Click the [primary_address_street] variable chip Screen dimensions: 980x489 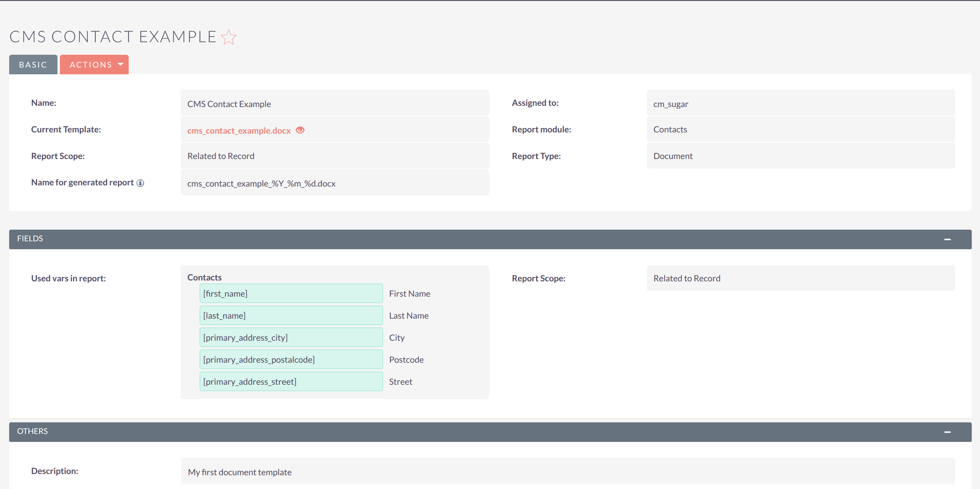tap(291, 381)
